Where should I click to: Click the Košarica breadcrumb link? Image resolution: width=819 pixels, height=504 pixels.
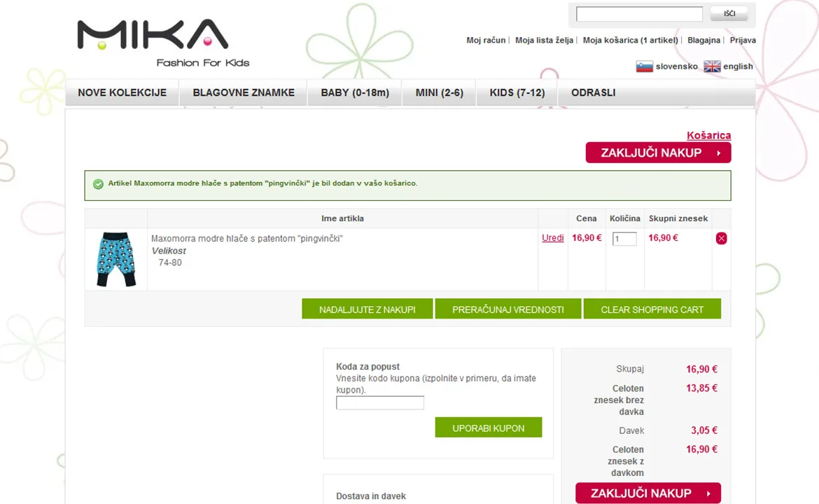(709, 135)
